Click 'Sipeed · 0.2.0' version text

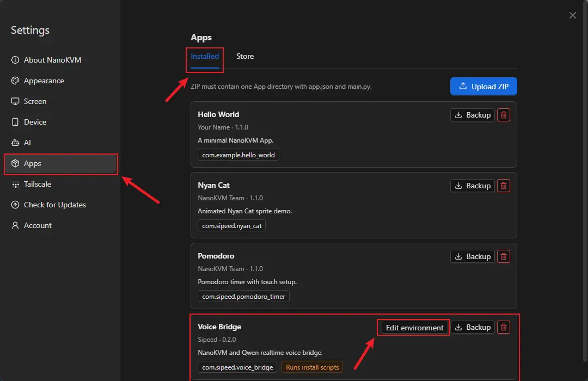click(217, 340)
